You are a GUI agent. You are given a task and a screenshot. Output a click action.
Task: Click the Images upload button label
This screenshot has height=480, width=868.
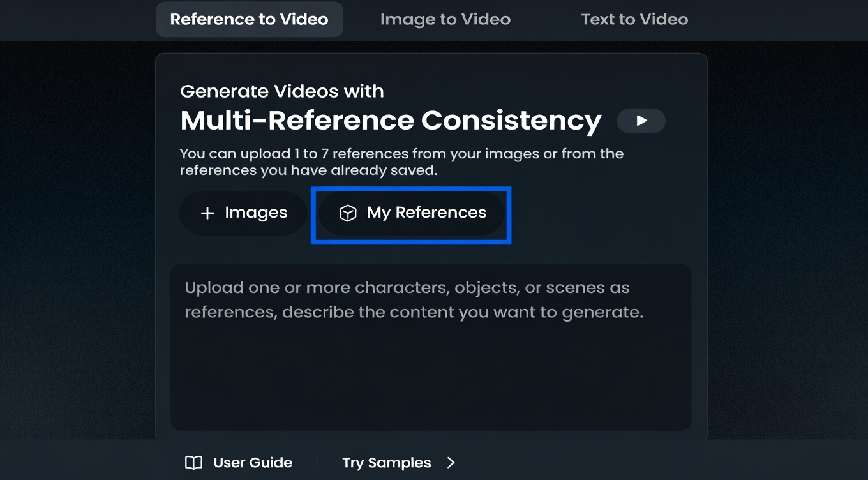tap(256, 213)
